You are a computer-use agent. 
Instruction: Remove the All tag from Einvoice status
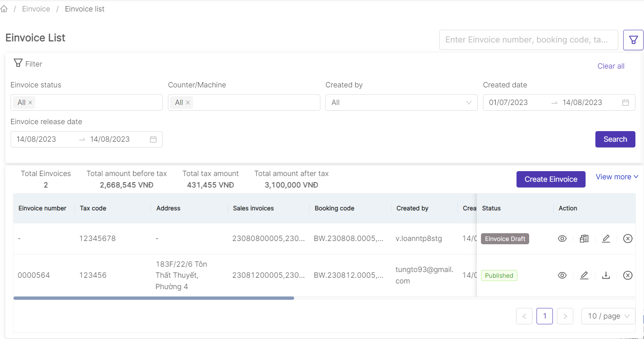[30, 103]
